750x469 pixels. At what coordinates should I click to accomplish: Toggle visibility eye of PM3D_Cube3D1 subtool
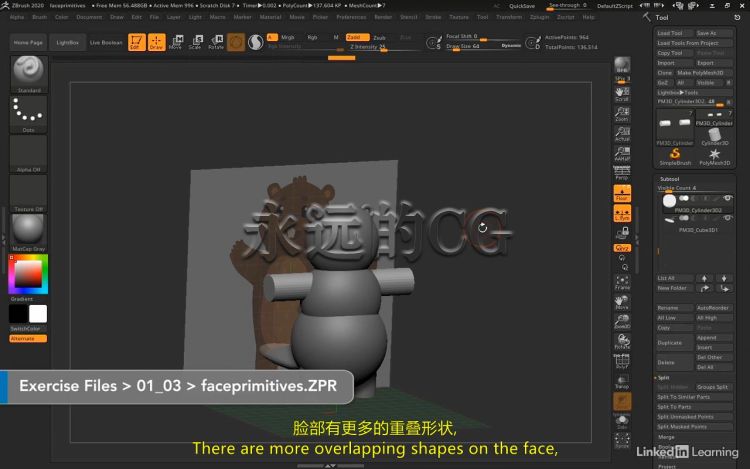pyautogui.click(x=728, y=218)
